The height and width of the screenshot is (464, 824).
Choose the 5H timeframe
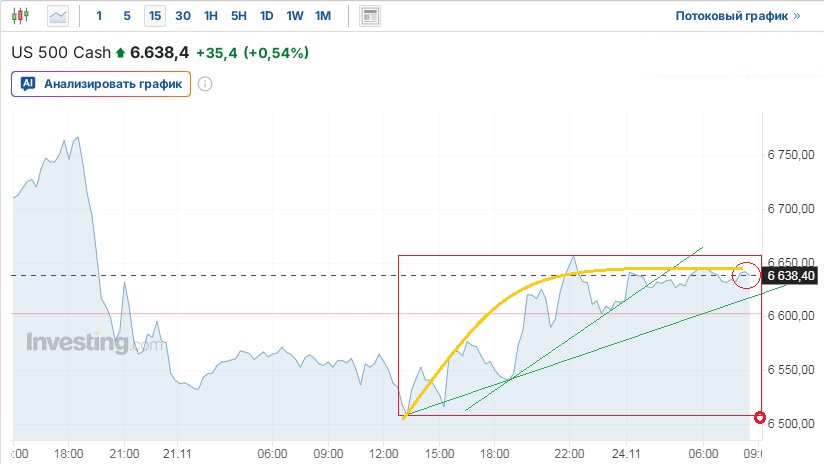pos(238,16)
